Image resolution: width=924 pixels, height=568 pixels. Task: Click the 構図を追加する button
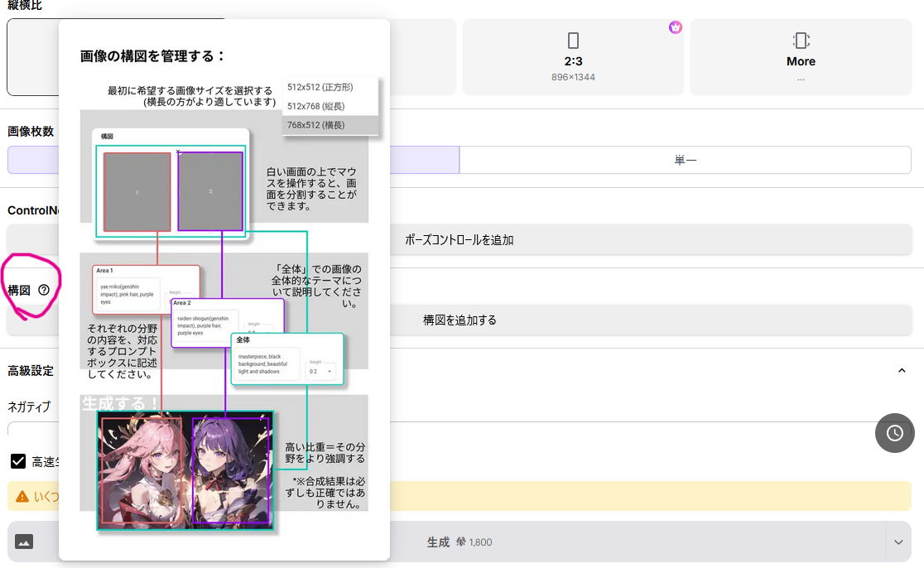tap(460, 320)
